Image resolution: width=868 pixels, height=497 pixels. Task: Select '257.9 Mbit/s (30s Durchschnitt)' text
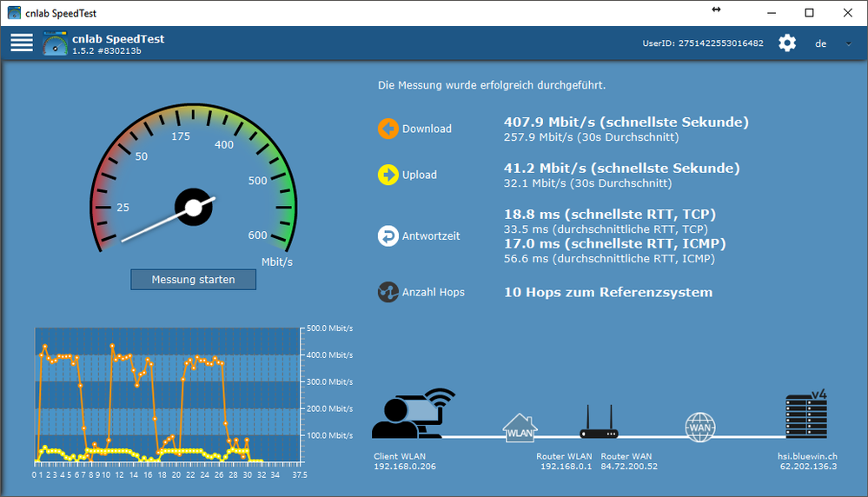pos(591,137)
